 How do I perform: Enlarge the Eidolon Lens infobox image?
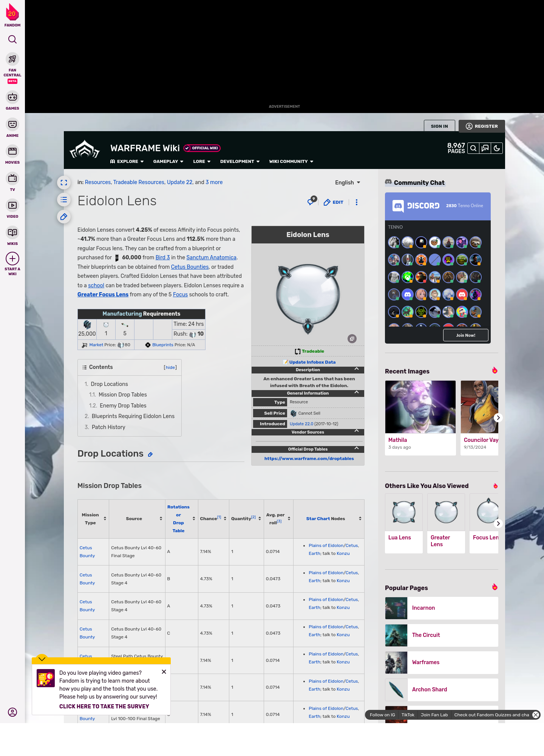click(352, 339)
